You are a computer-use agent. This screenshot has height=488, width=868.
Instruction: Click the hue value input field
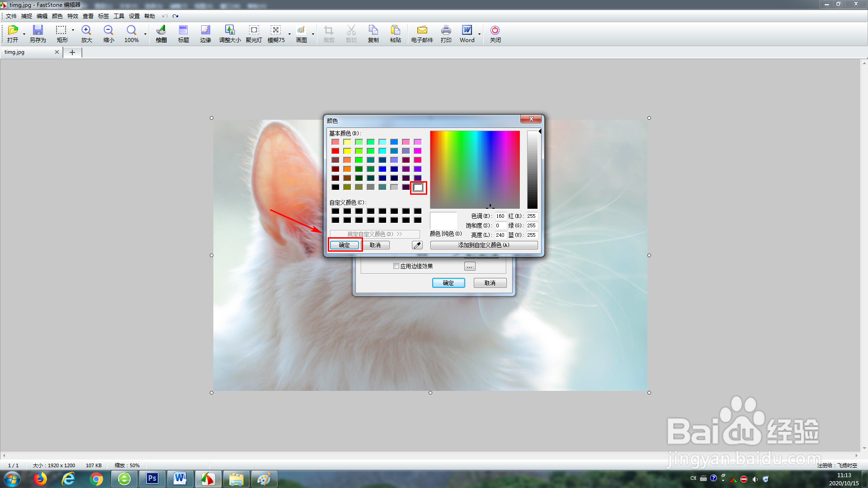coord(500,216)
